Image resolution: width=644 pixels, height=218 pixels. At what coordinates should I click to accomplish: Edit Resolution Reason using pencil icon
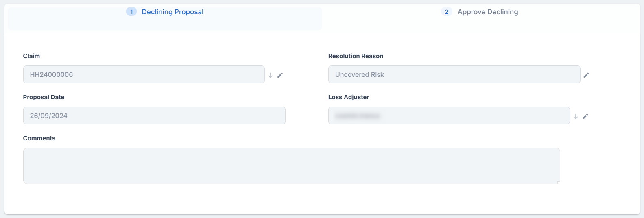[586, 75]
